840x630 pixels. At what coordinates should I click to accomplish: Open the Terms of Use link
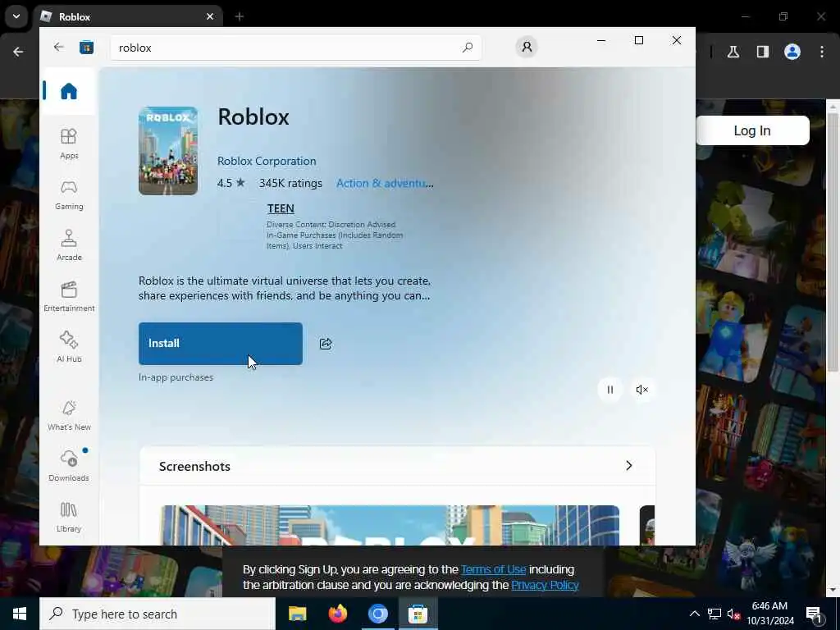pyautogui.click(x=493, y=569)
